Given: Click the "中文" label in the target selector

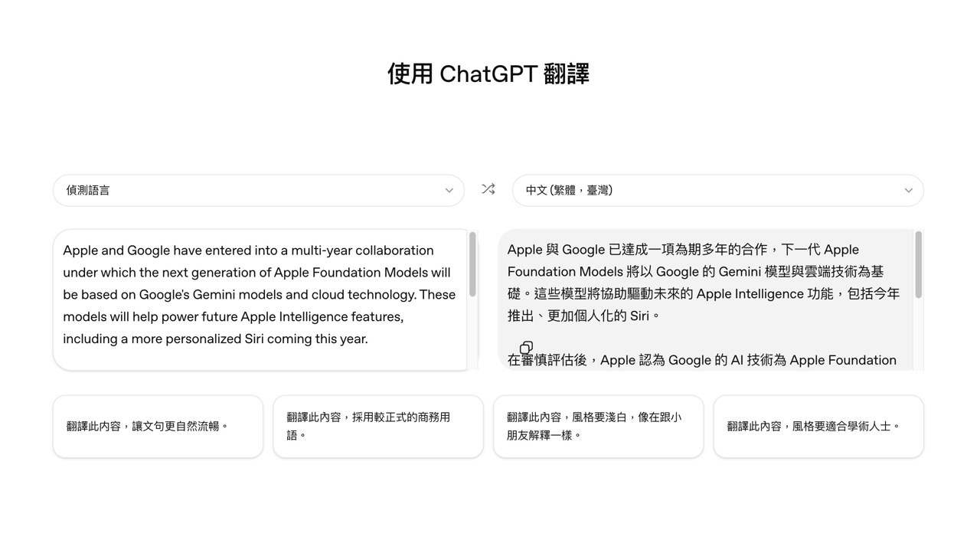Looking at the screenshot, I should click(537, 189).
